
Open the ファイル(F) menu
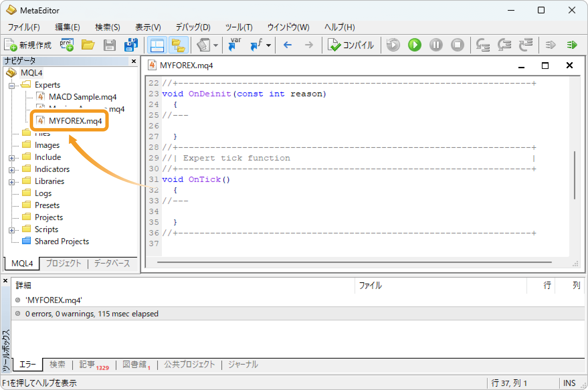click(x=24, y=27)
